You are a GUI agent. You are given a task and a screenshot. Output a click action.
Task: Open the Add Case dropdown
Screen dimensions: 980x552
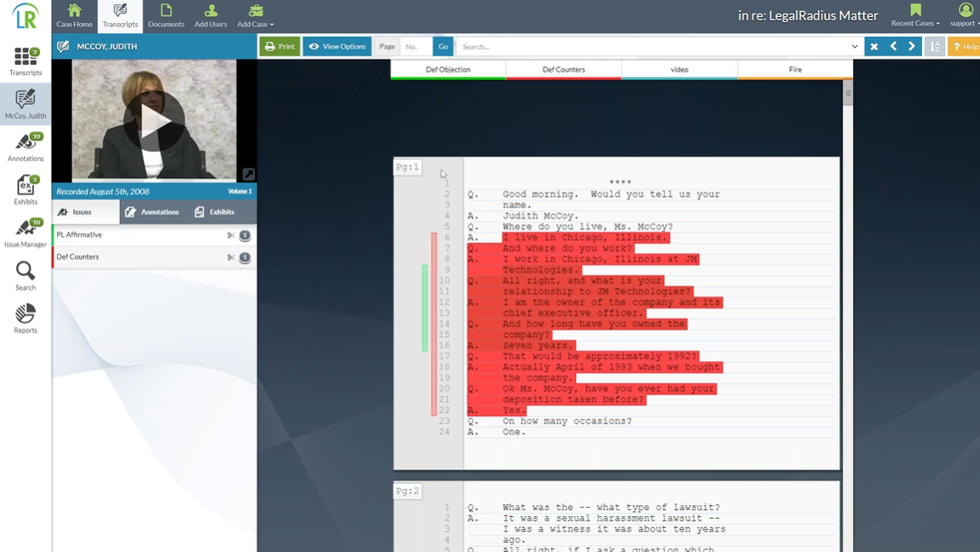pos(256,16)
